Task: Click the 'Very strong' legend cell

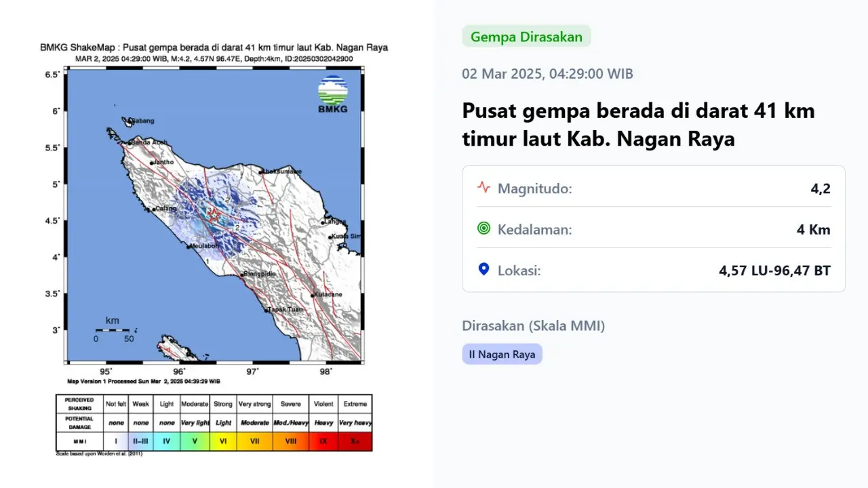Action: click(x=254, y=404)
